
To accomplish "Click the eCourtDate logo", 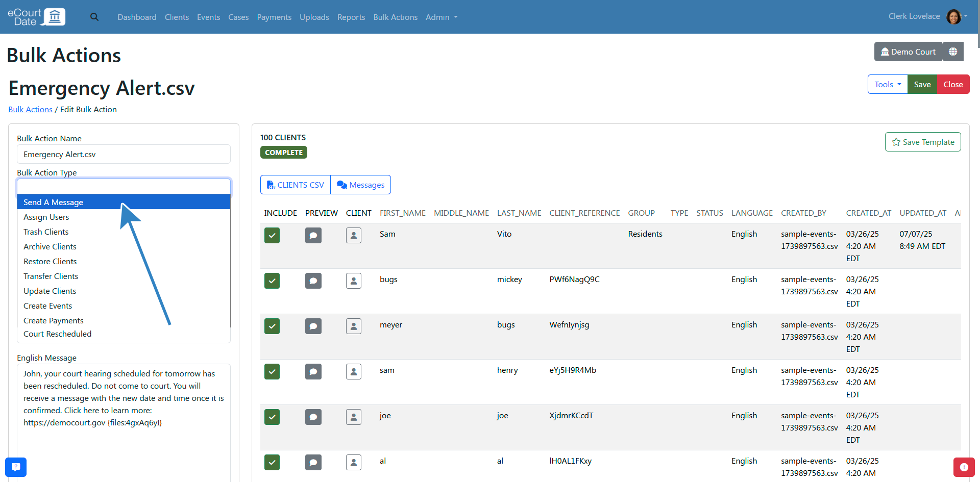I will (x=36, y=17).
